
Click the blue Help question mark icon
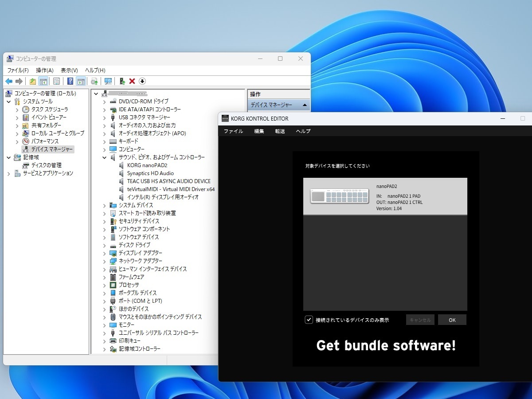(70, 81)
